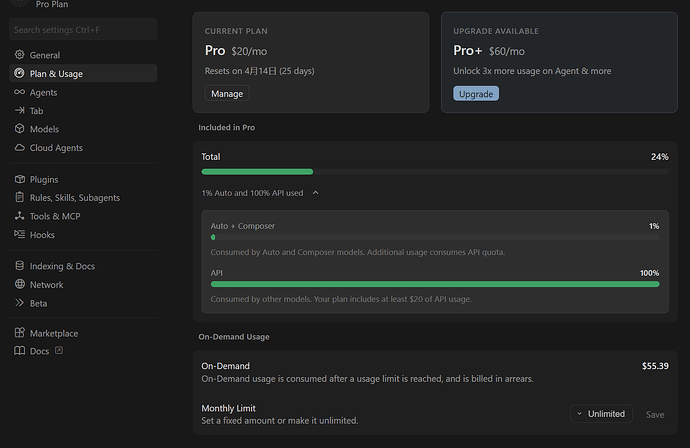
Task: Click the Manage plan button
Action: click(227, 94)
